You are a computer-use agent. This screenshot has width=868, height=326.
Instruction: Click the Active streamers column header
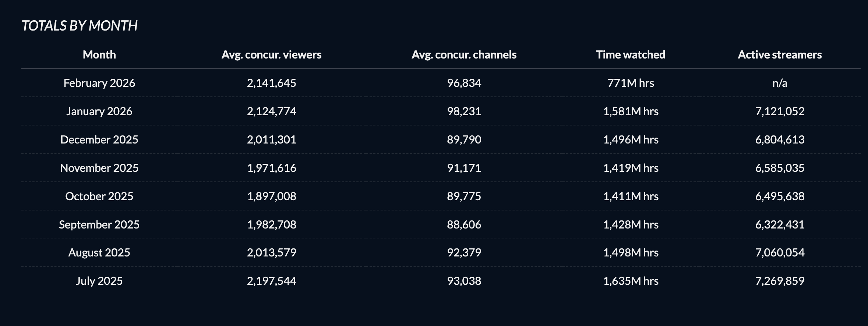[x=780, y=54]
